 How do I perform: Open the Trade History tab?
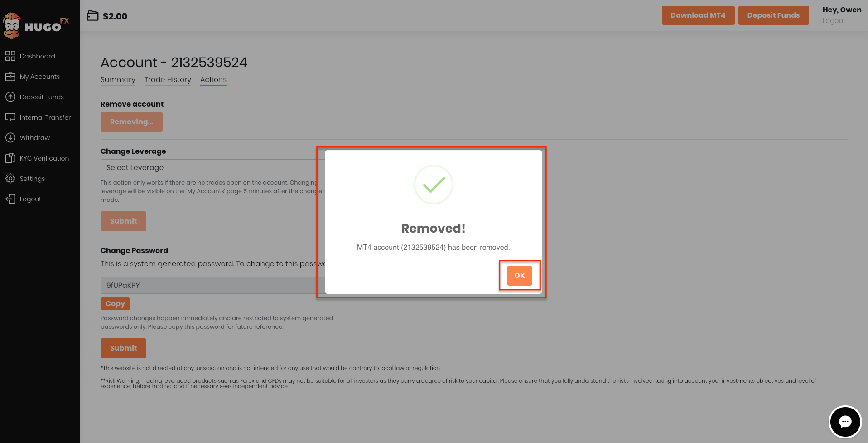(x=168, y=80)
